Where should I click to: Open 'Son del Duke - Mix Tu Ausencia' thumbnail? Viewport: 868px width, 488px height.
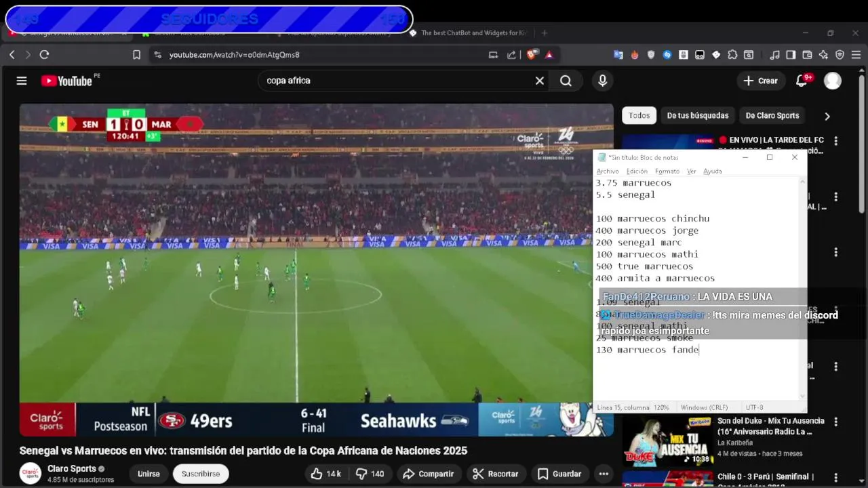[x=667, y=441]
